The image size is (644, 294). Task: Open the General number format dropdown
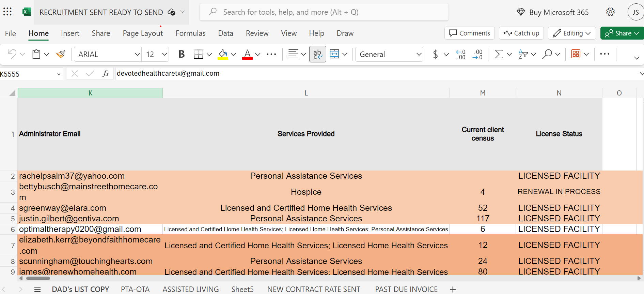[419, 54]
